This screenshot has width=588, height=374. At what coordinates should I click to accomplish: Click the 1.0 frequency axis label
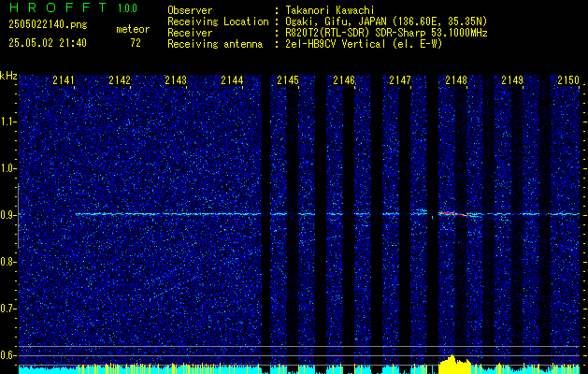(7, 168)
